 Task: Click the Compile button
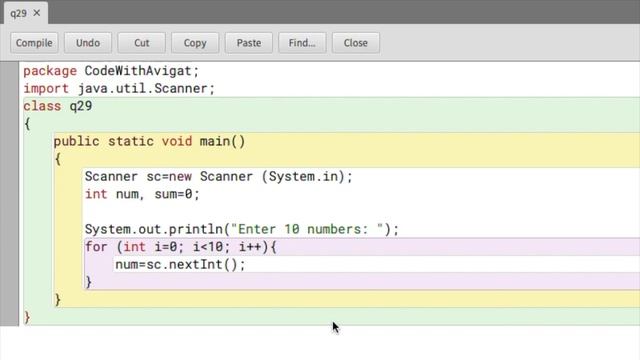34,43
